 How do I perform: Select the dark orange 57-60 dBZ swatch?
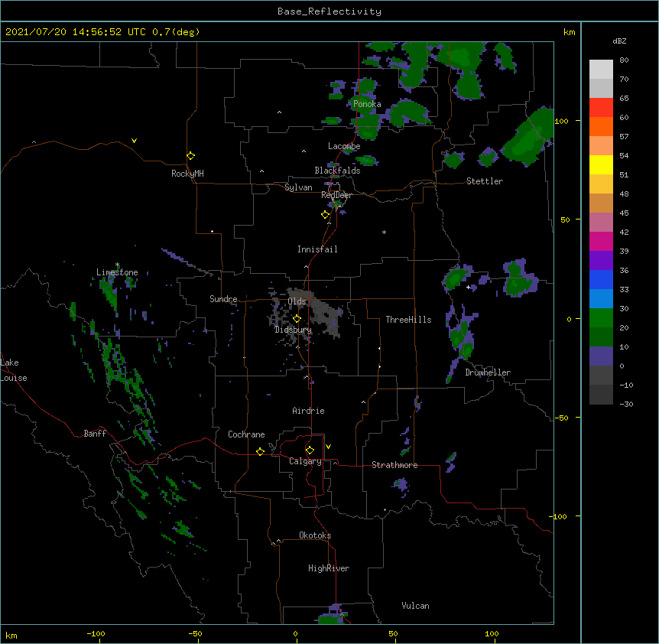601,126
